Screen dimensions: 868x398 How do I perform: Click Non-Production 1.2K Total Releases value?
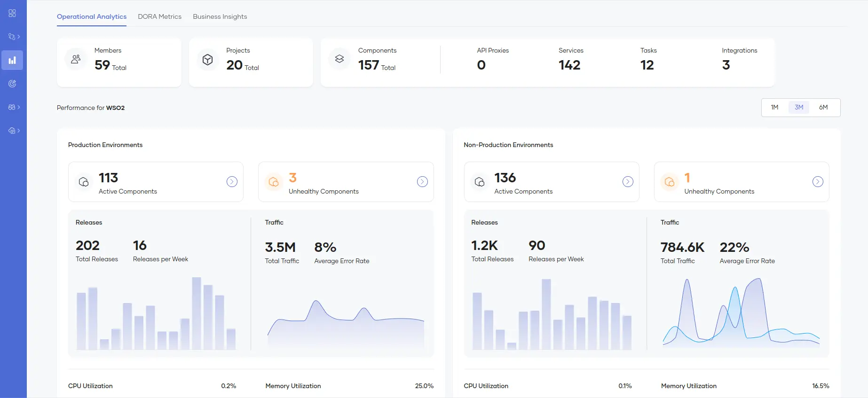pos(484,245)
